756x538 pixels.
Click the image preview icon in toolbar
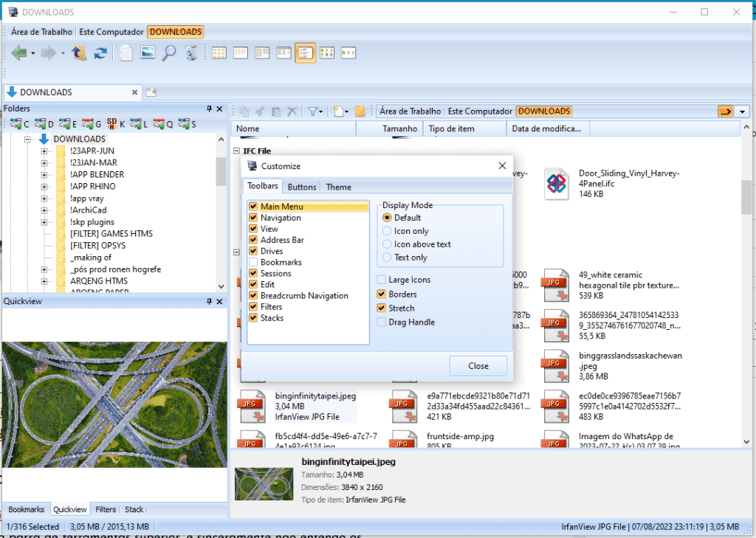[x=148, y=52]
